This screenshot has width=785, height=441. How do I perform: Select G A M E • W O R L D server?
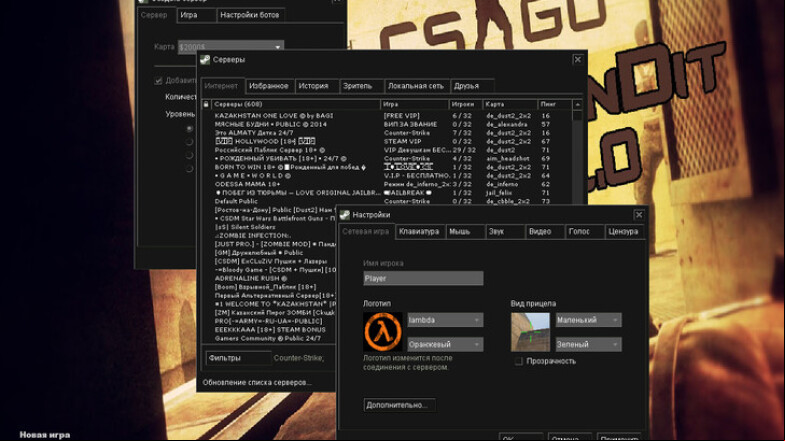click(x=388, y=176)
